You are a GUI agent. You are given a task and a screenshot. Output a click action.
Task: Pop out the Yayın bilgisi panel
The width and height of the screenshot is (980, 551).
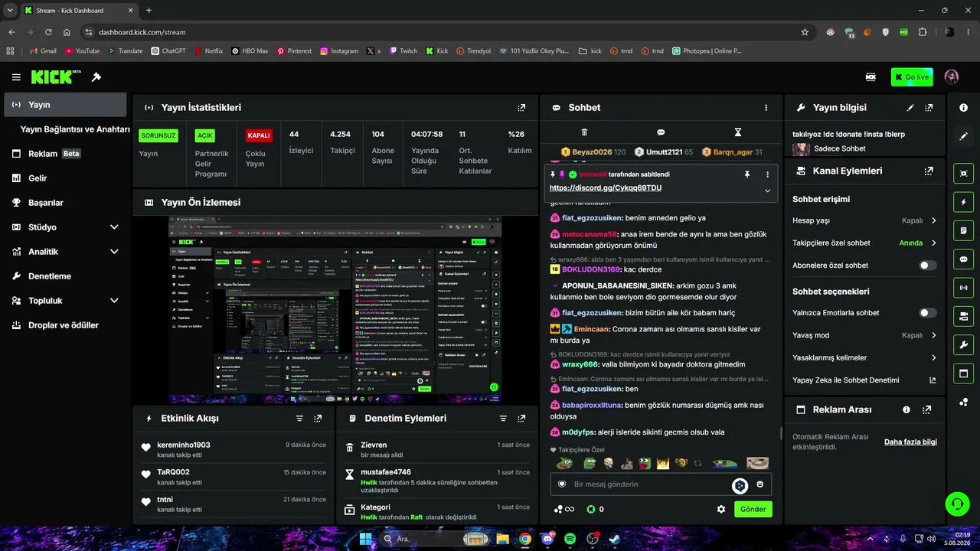929,108
